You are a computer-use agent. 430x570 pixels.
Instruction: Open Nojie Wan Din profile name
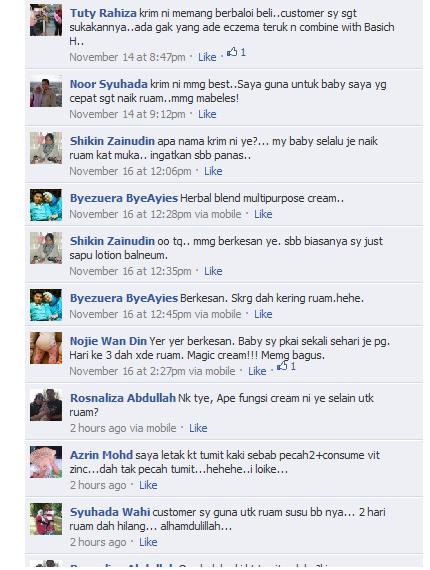tap(108, 341)
